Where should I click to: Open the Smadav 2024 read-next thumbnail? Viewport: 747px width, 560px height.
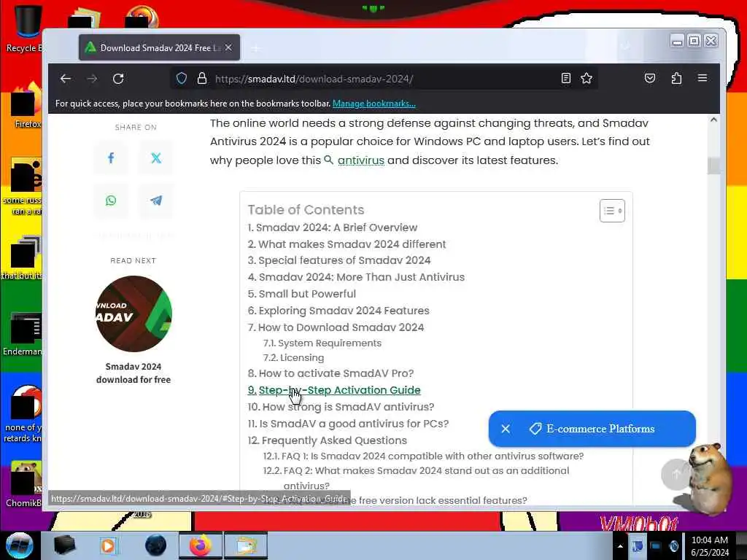[134, 314]
